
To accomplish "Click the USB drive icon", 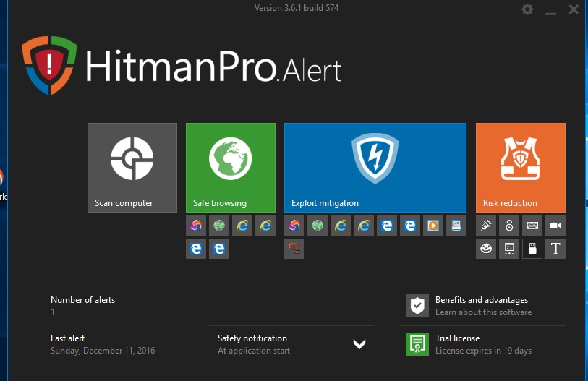I will pos(532,249).
